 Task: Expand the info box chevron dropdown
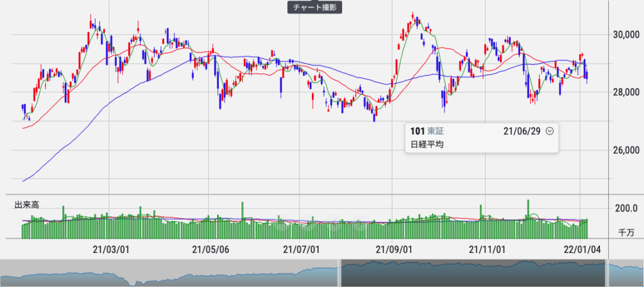pyautogui.click(x=550, y=131)
